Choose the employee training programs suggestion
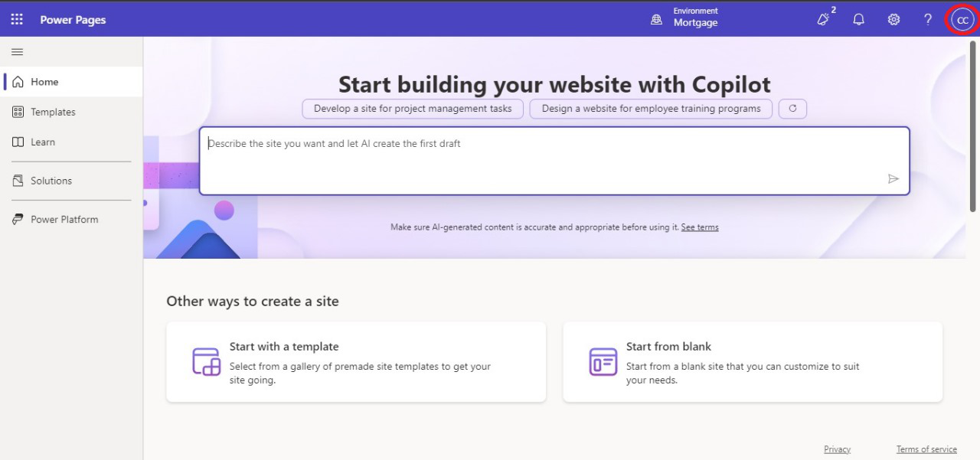The width and height of the screenshot is (980, 460). click(651, 109)
